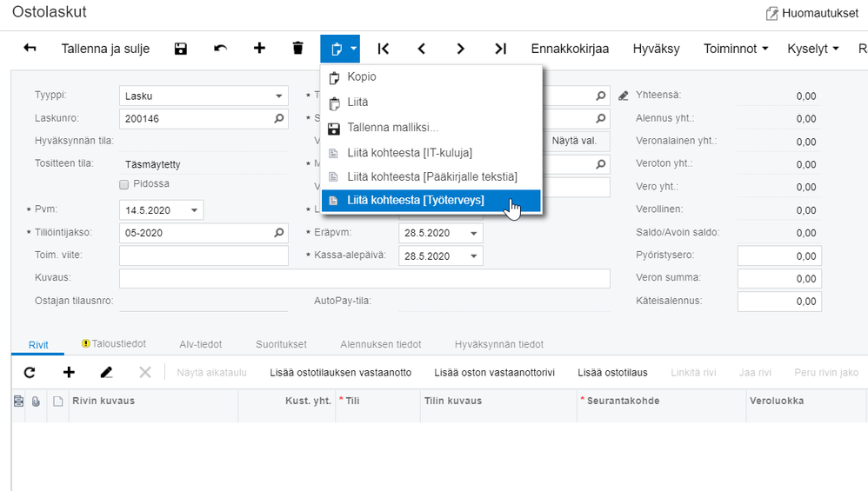Viewport: 868px width, 491px height.
Task: Open the Toiminnot dropdown menu
Action: [x=736, y=49]
